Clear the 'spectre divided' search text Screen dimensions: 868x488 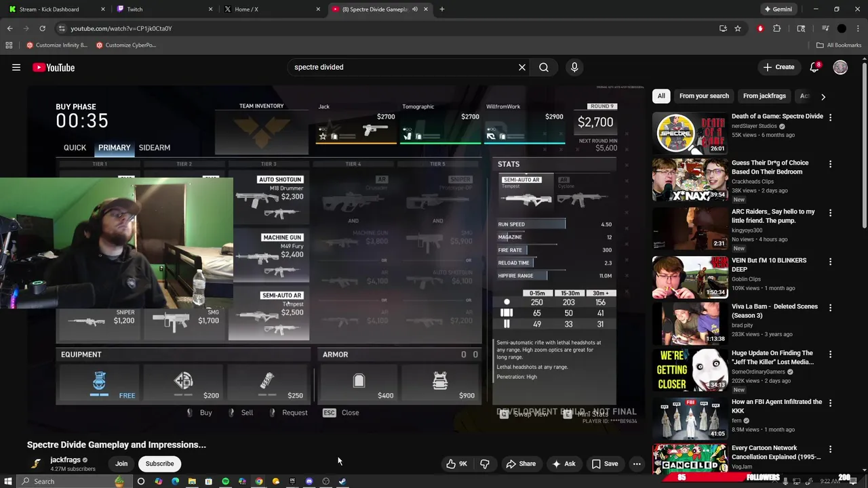click(x=522, y=67)
